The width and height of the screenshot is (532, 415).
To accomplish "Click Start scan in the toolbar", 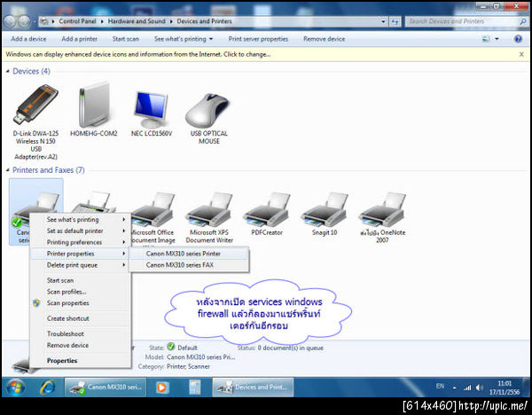I will pos(126,39).
